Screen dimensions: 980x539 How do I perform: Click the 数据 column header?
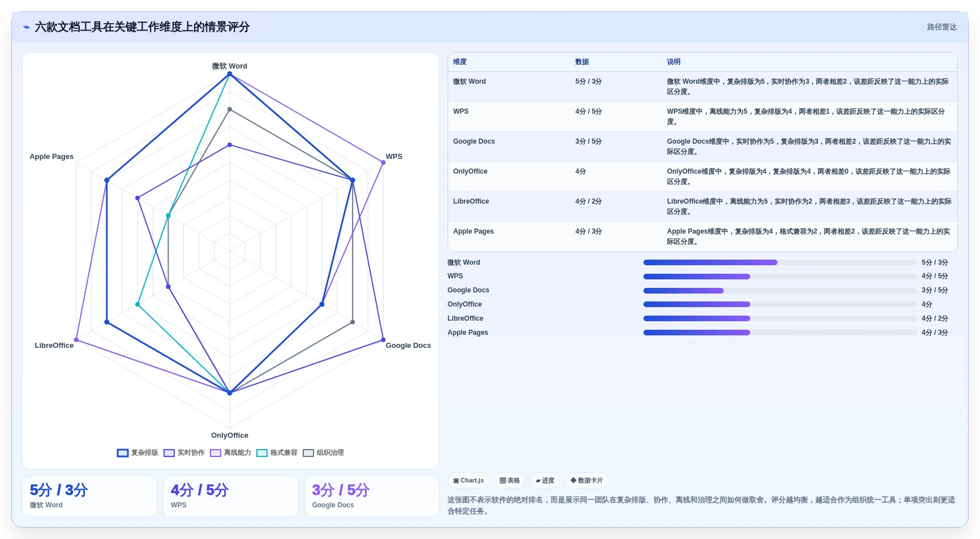coord(582,62)
